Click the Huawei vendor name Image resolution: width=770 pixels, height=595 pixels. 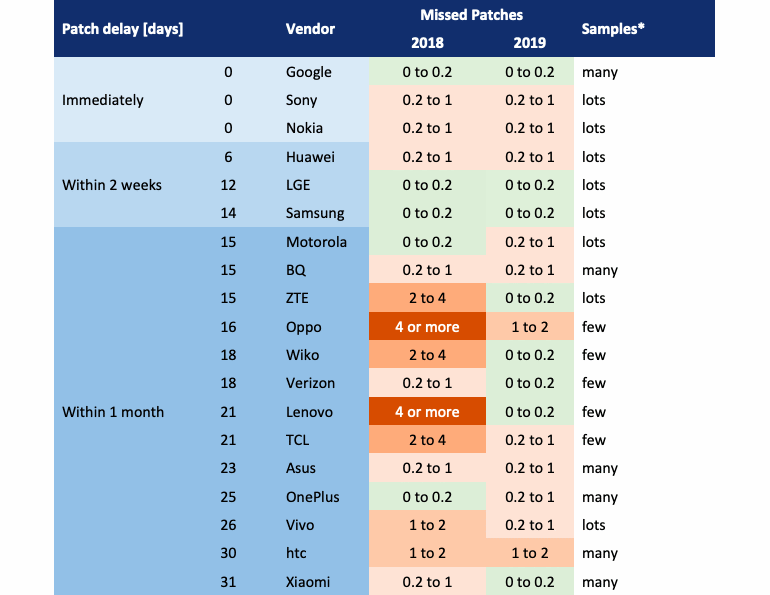(x=310, y=157)
